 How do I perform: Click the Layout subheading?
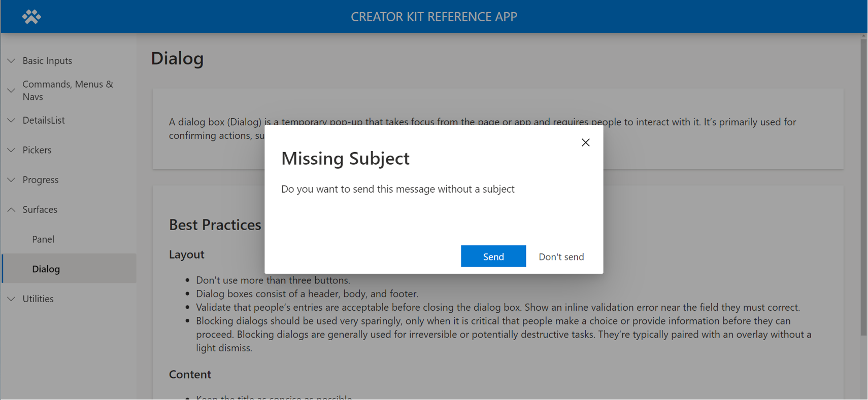click(186, 254)
